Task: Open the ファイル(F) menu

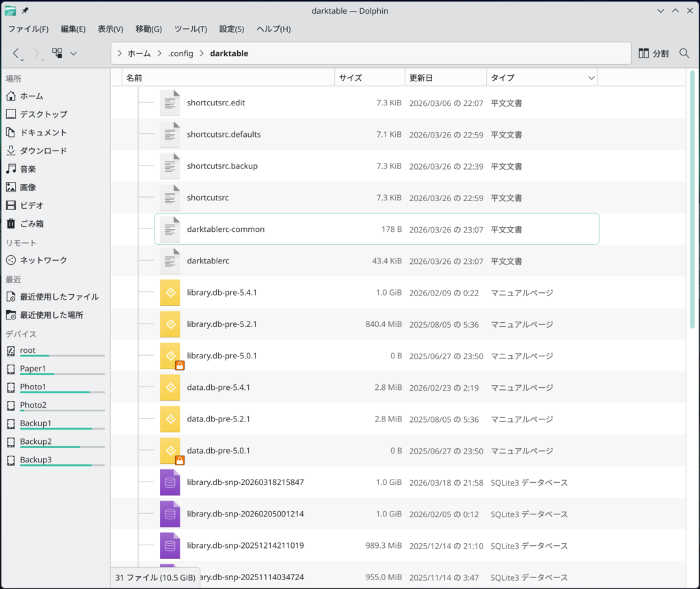Action: click(x=28, y=29)
